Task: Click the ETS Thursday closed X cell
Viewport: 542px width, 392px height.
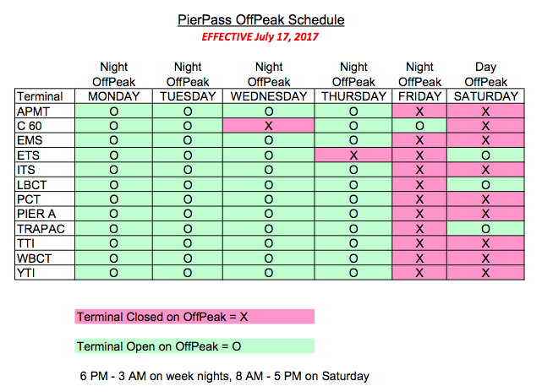Action: (353, 155)
